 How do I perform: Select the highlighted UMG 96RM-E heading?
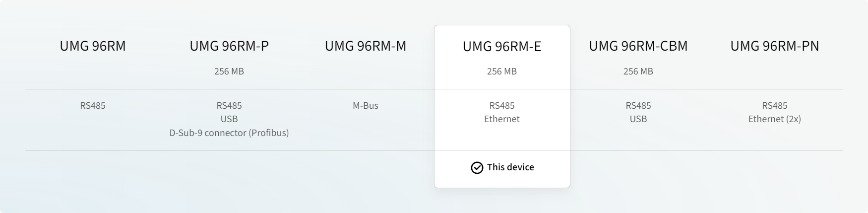point(502,47)
